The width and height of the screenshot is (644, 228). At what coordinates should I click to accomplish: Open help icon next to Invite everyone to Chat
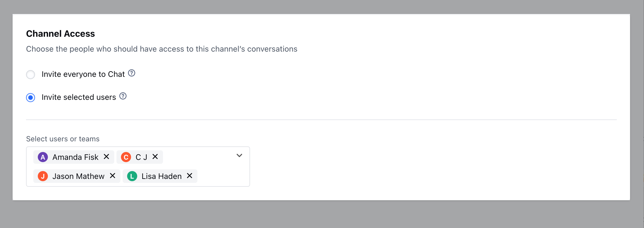[132, 73]
